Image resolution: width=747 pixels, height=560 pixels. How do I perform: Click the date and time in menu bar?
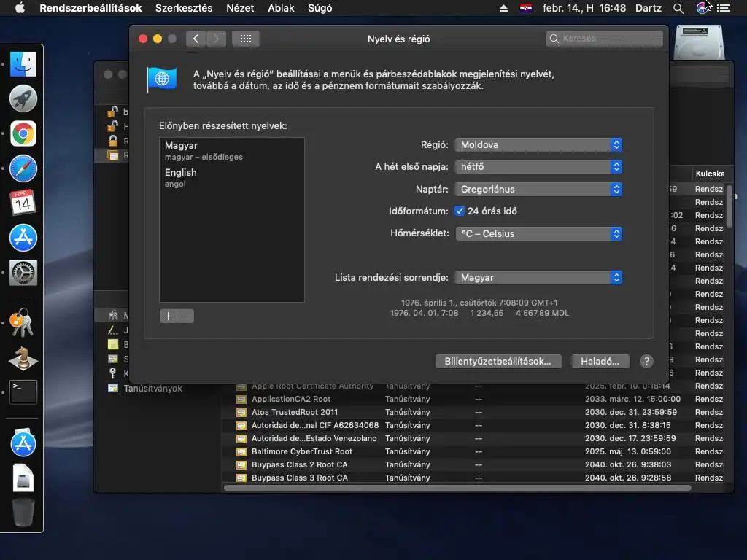584,8
